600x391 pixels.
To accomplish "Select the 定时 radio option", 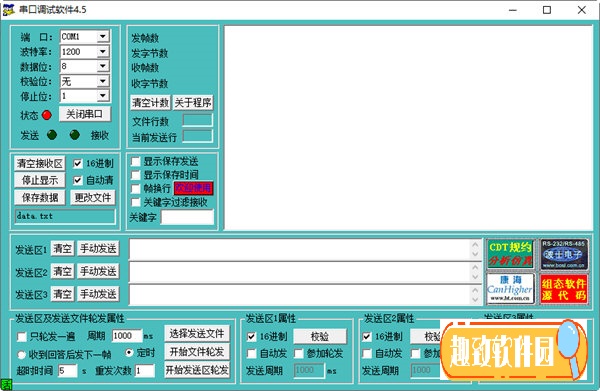I will (x=129, y=352).
